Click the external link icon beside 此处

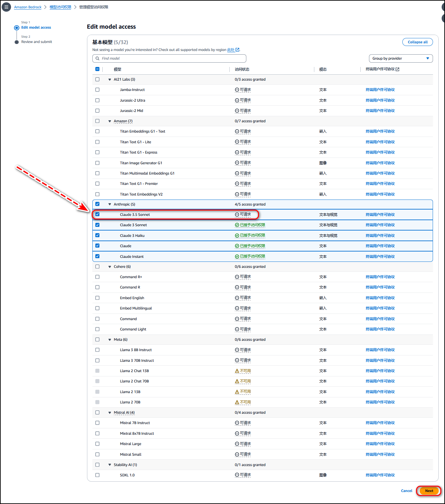click(x=238, y=50)
